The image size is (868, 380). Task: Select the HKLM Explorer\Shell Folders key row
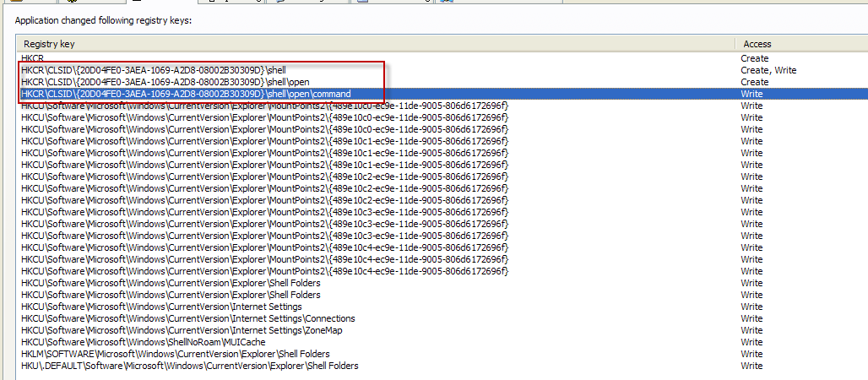tap(442, 354)
